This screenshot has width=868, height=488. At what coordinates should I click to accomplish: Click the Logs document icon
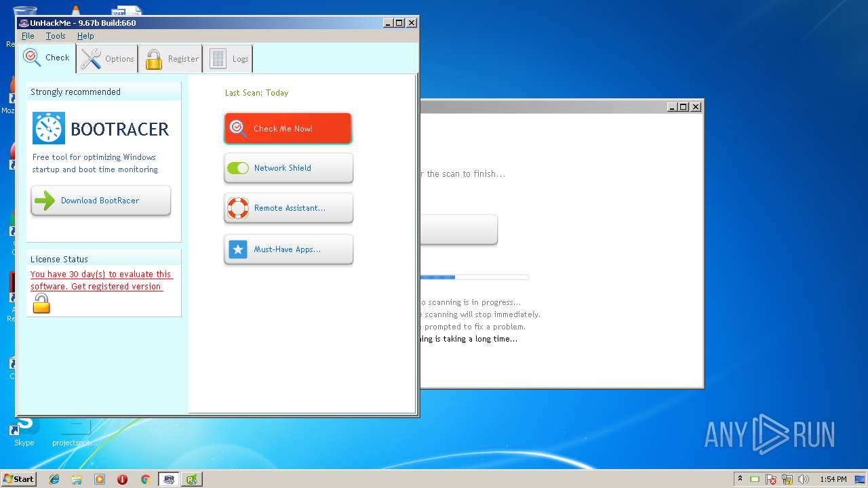point(218,59)
